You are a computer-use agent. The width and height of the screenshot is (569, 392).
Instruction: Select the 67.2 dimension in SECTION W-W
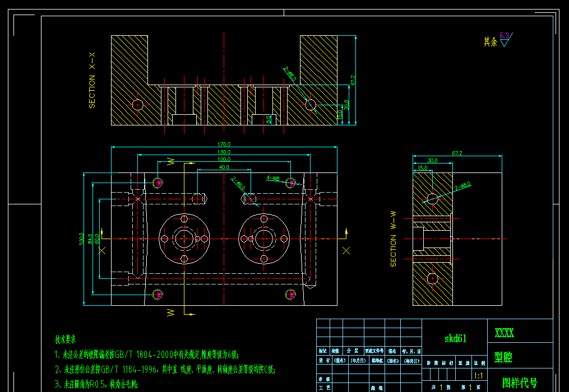click(457, 153)
